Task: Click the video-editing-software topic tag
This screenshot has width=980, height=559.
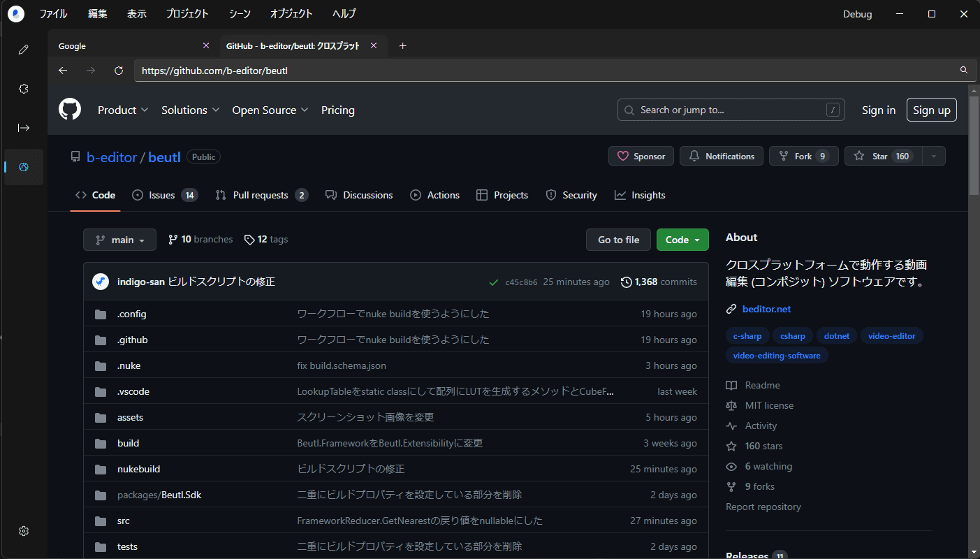Action: (777, 355)
